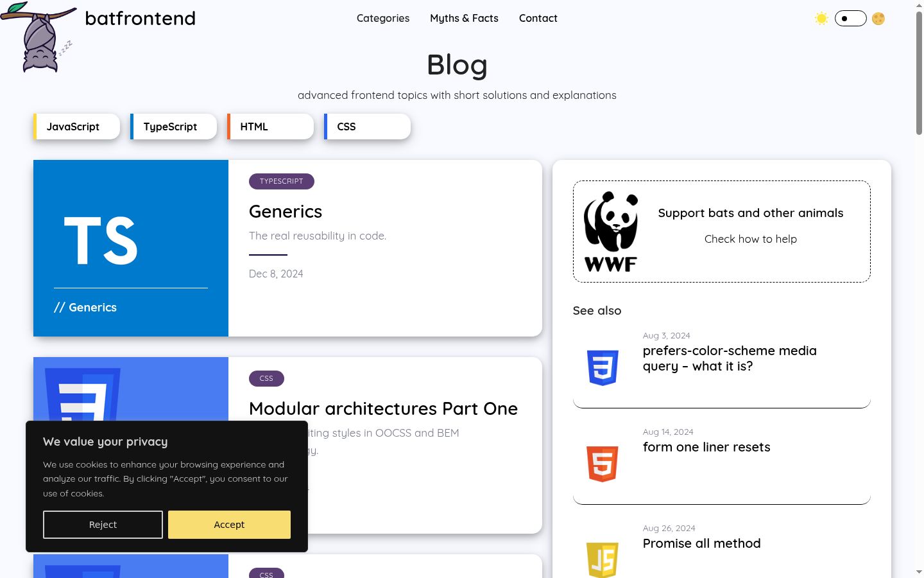
Task: Click the WWF panda logo
Action: [x=611, y=231]
